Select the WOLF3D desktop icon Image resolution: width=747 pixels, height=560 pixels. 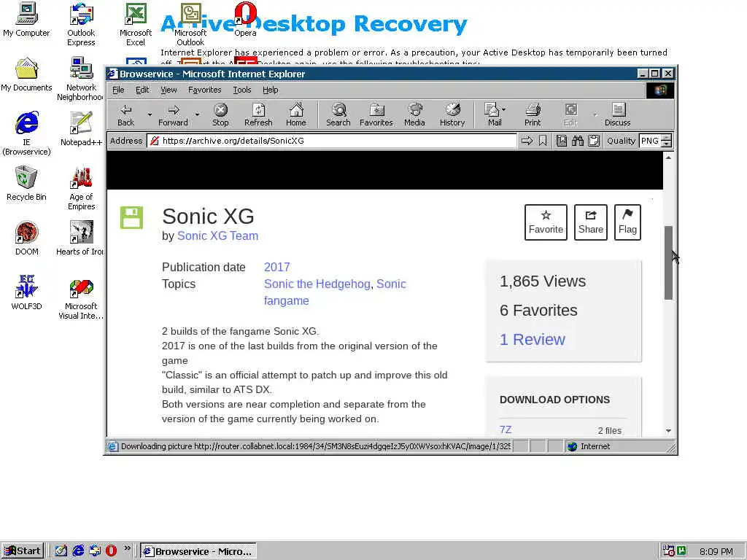(26, 293)
